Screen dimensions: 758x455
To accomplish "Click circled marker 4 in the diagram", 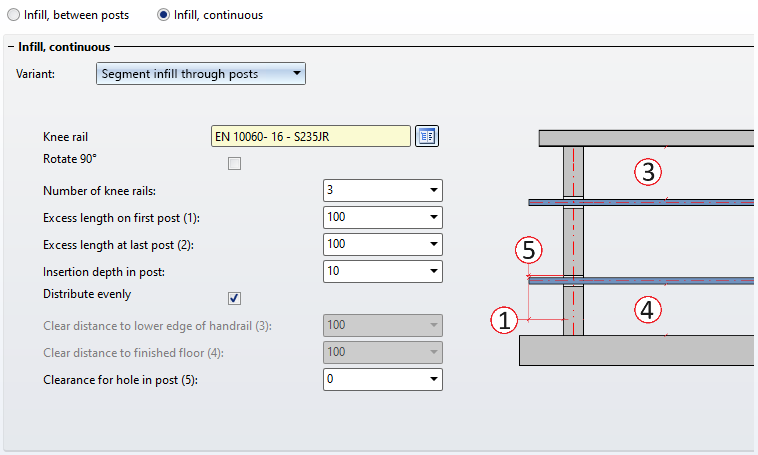I will [x=648, y=310].
